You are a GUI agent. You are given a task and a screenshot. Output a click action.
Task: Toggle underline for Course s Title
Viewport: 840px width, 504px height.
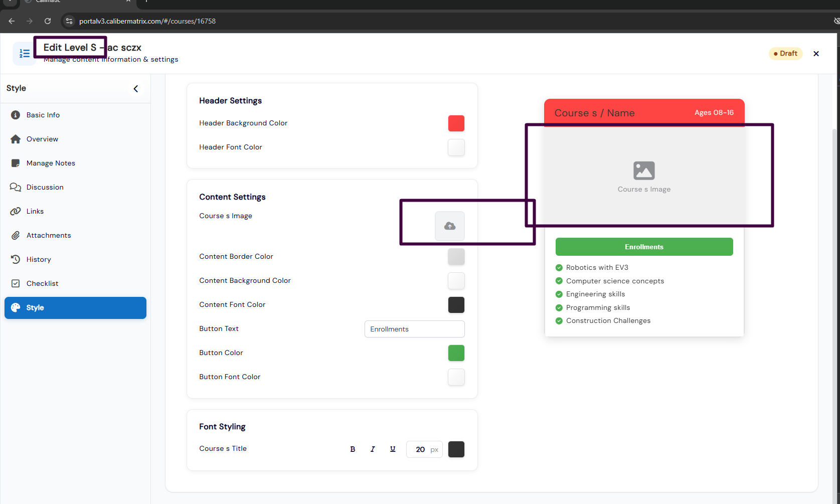tap(393, 449)
